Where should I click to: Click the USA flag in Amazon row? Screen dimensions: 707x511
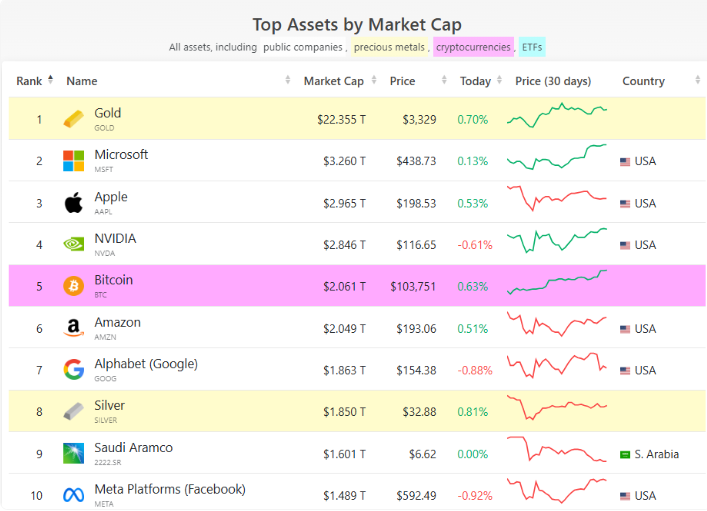tap(625, 329)
